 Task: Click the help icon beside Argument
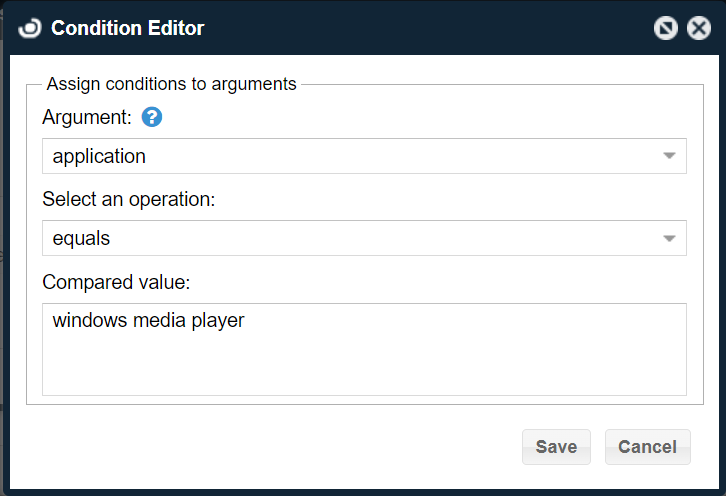[152, 117]
